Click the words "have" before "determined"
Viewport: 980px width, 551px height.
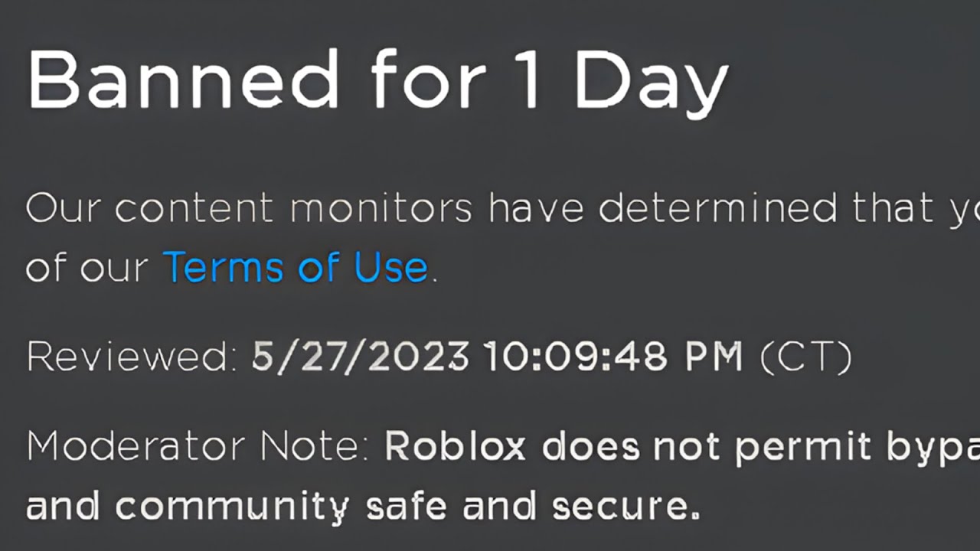(537, 208)
